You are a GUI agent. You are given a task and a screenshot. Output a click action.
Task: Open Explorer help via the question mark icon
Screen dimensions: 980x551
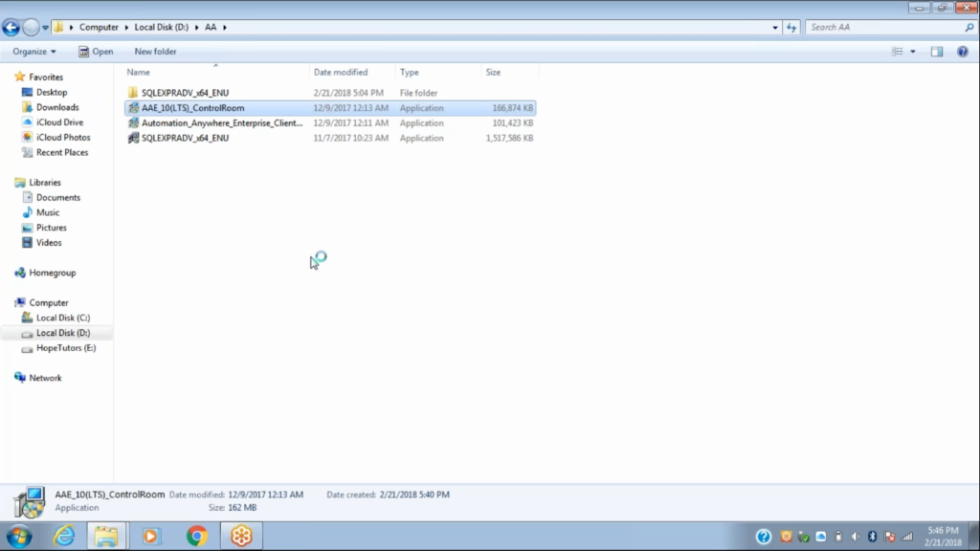[961, 52]
